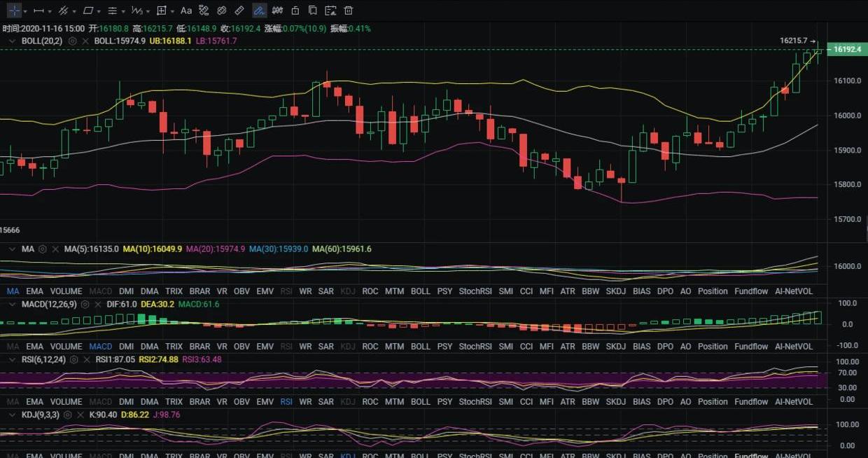Click the copy drawings icon in toolbar
Screen dimensions: 868x458
313,11
